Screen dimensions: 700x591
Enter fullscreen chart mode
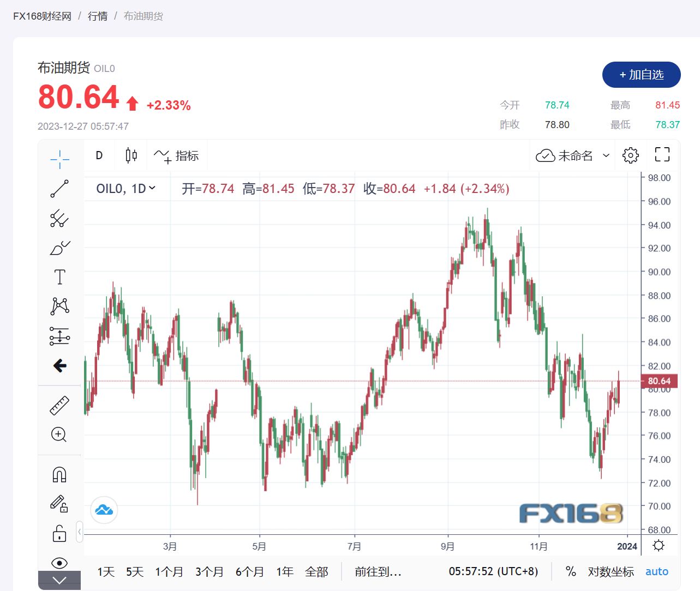[662, 155]
